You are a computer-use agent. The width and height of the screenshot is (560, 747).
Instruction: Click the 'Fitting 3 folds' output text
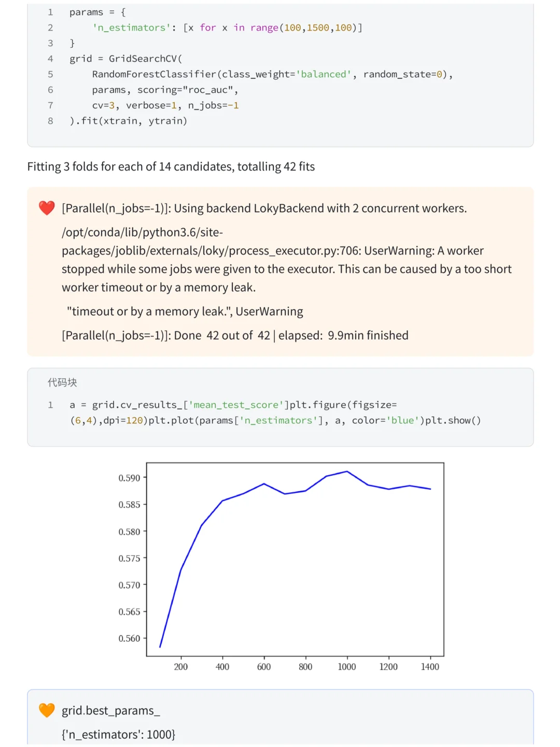pyautogui.click(x=171, y=167)
